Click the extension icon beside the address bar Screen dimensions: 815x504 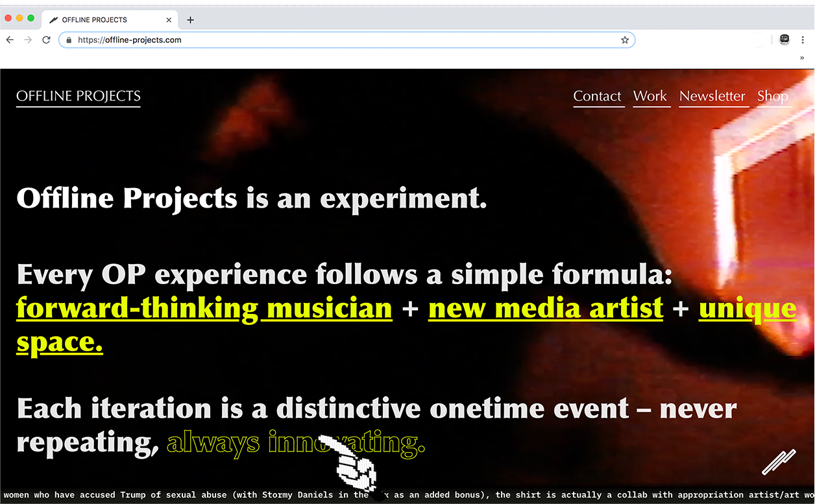click(x=785, y=40)
